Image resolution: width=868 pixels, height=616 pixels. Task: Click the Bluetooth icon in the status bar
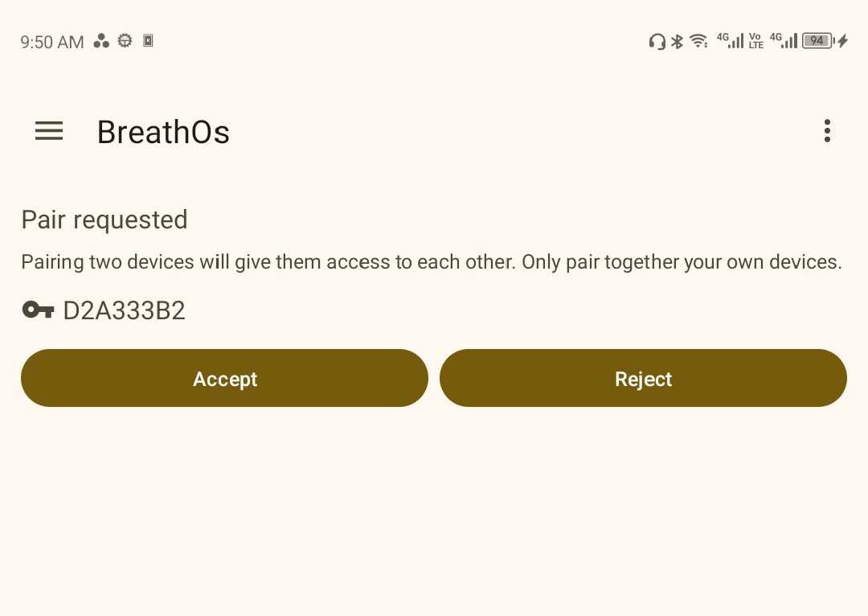(x=678, y=41)
